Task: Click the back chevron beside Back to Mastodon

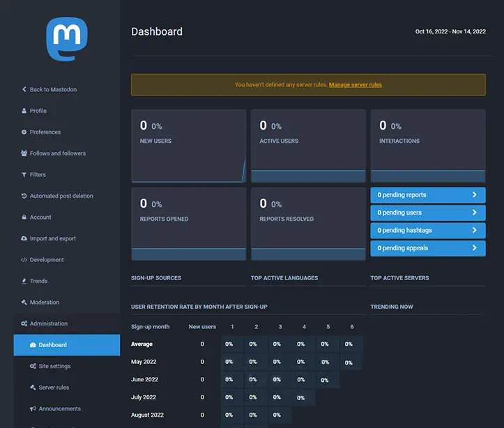Action: click(24, 89)
